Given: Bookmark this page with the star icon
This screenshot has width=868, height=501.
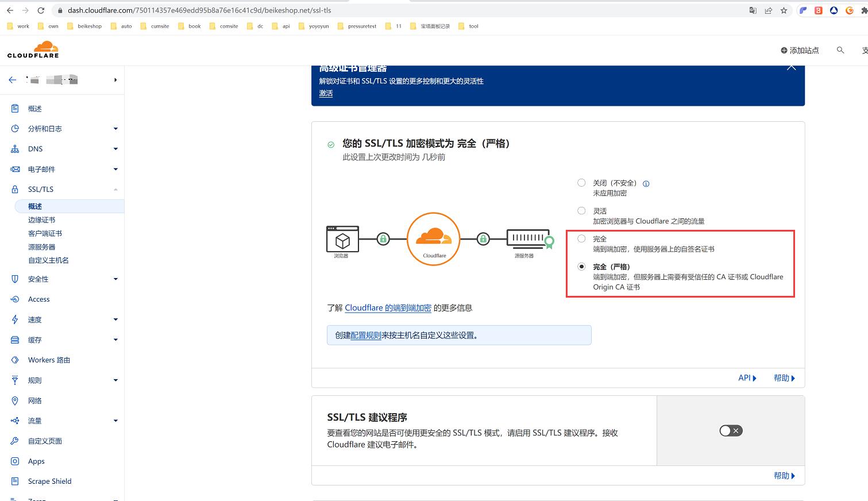Looking at the screenshot, I should (x=784, y=10).
